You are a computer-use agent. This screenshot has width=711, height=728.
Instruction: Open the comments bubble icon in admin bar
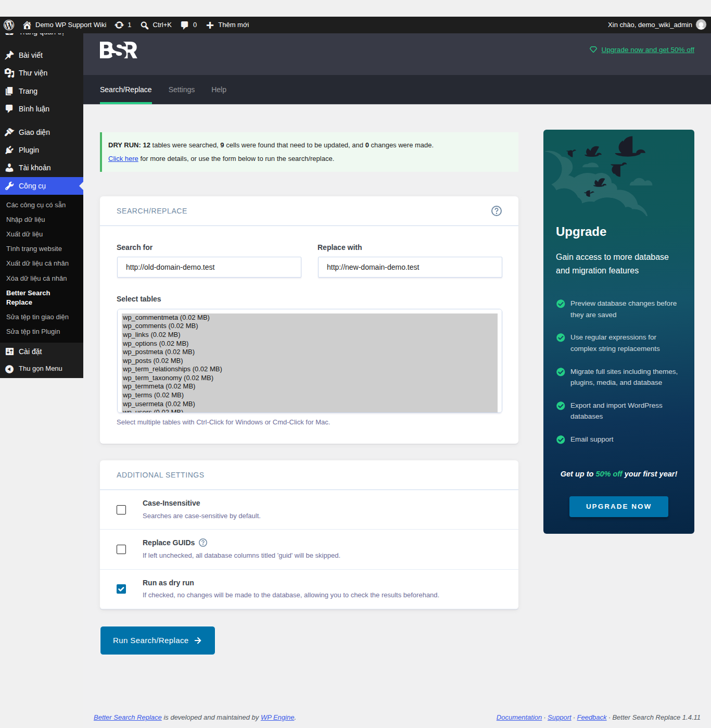pos(184,25)
